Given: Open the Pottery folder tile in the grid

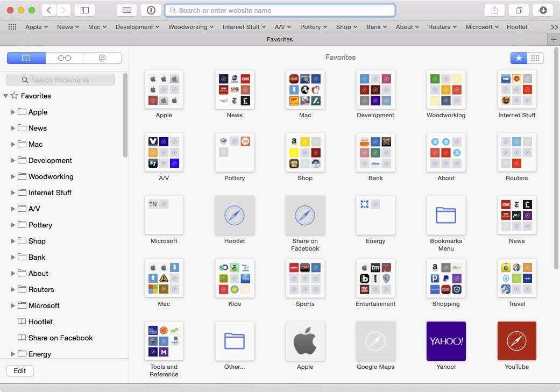Looking at the screenshot, I should click(235, 153).
